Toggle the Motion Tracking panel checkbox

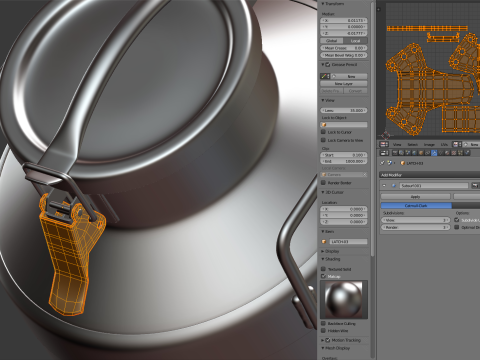click(328, 340)
